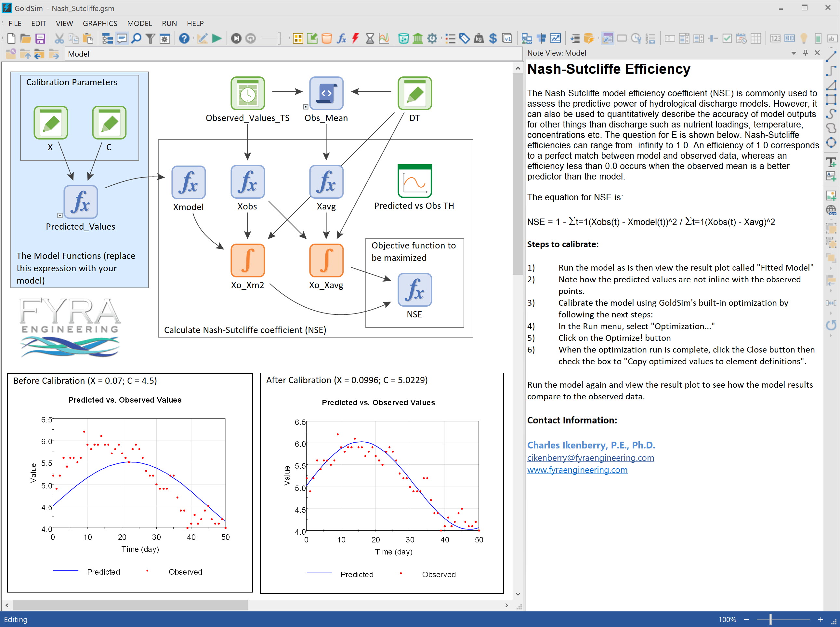Click the zoom out minus button in status bar
Screen dimensions: 840x627
coord(746,620)
